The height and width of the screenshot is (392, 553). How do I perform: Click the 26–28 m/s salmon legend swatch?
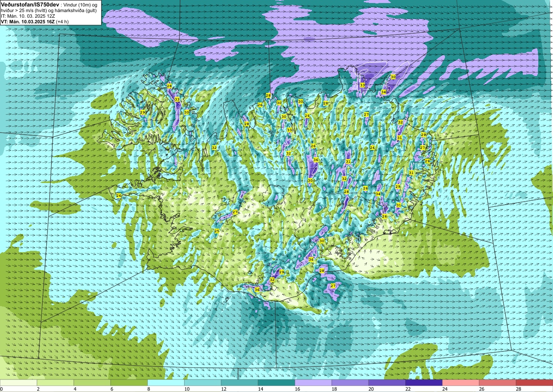pyautogui.click(x=497, y=383)
